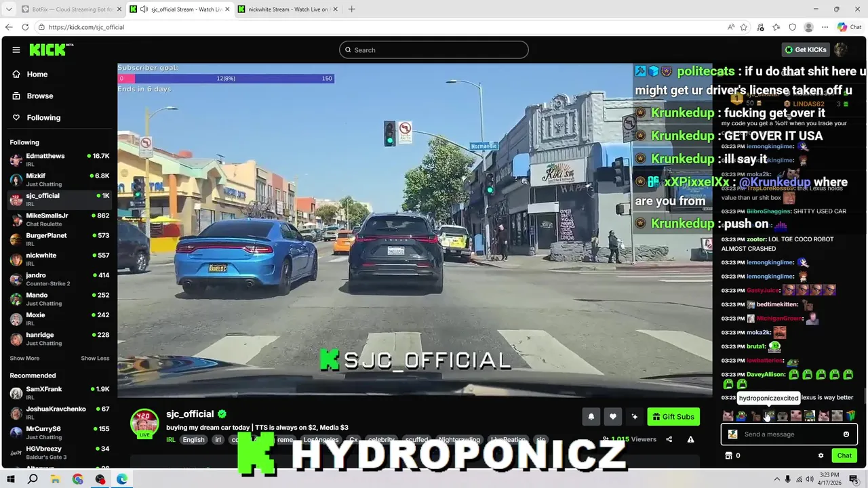Open Chrome from the taskbar
The image size is (868, 488).
78,479
